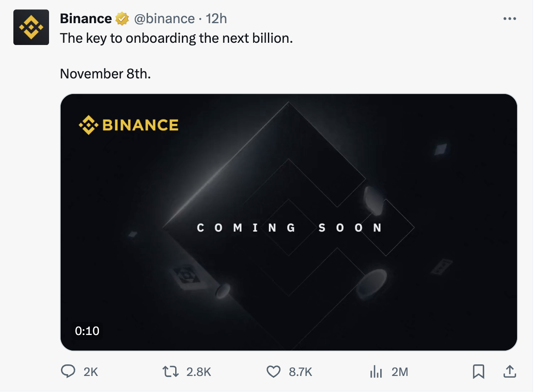This screenshot has height=392, width=534.
Task: Open the @binance handle link
Action: point(164,18)
